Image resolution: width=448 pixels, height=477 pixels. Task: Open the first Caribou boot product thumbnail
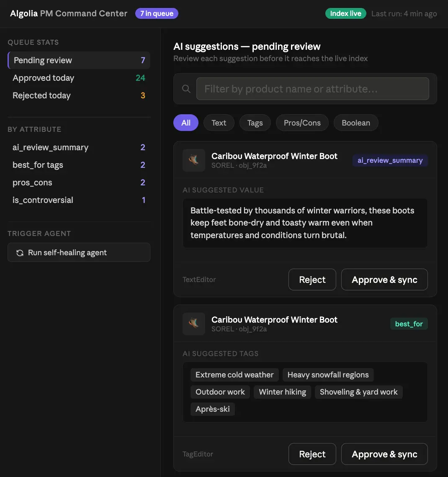194,160
